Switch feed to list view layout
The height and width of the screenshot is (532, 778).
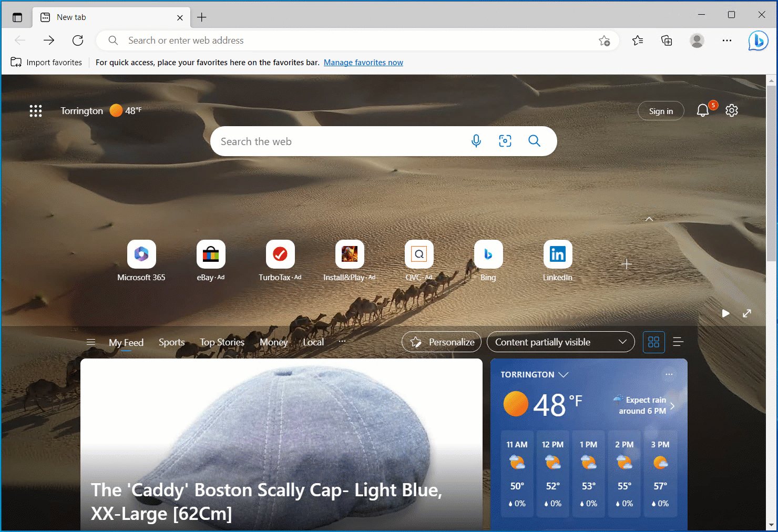[x=678, y=342]
